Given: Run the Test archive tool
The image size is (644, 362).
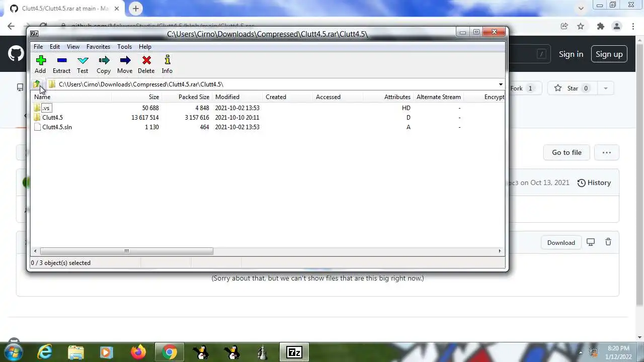Looking at the screenshot, I should click(83, 60).
